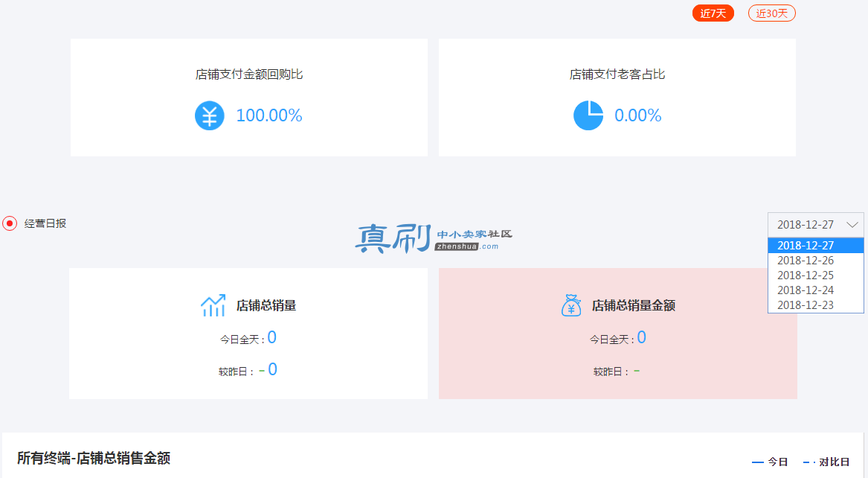Click 今日全天 value in 店铺总销量金额 card
868x478 pixels.
tap(642, 337)
